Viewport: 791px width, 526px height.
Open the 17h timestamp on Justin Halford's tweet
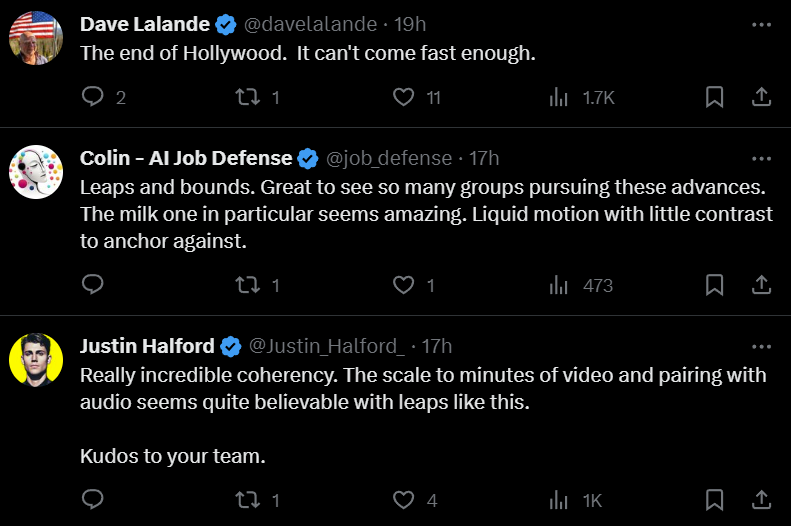click(437, 346)
